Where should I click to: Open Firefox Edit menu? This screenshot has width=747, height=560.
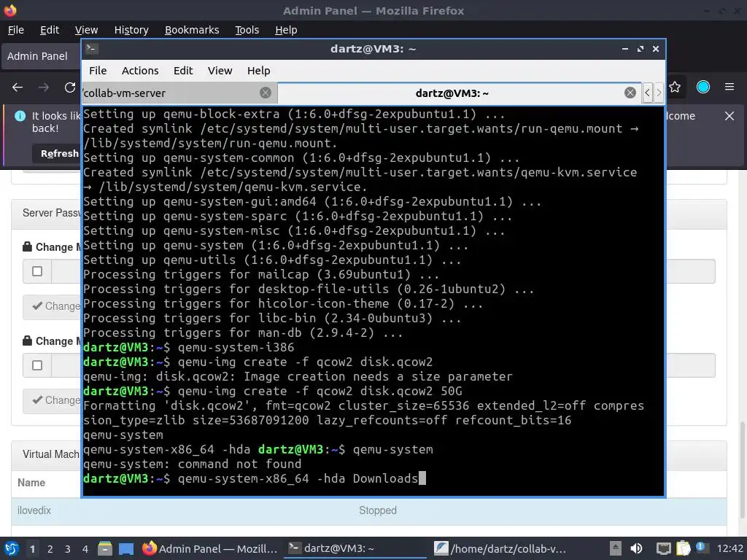pyautogui.click(x=50, y=30)
